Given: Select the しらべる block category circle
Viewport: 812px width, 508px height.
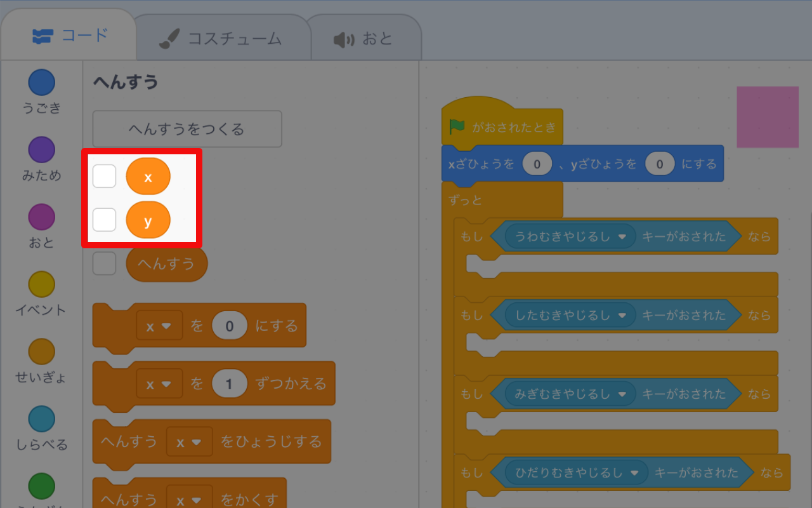Looking at the screenshot, I should click(x=42, y=419).
